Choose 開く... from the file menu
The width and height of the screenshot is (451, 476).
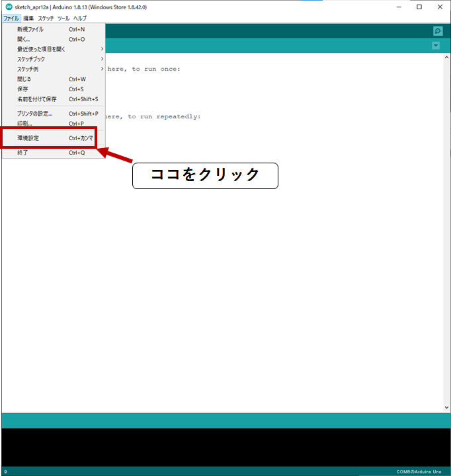(x=54, y=39)
